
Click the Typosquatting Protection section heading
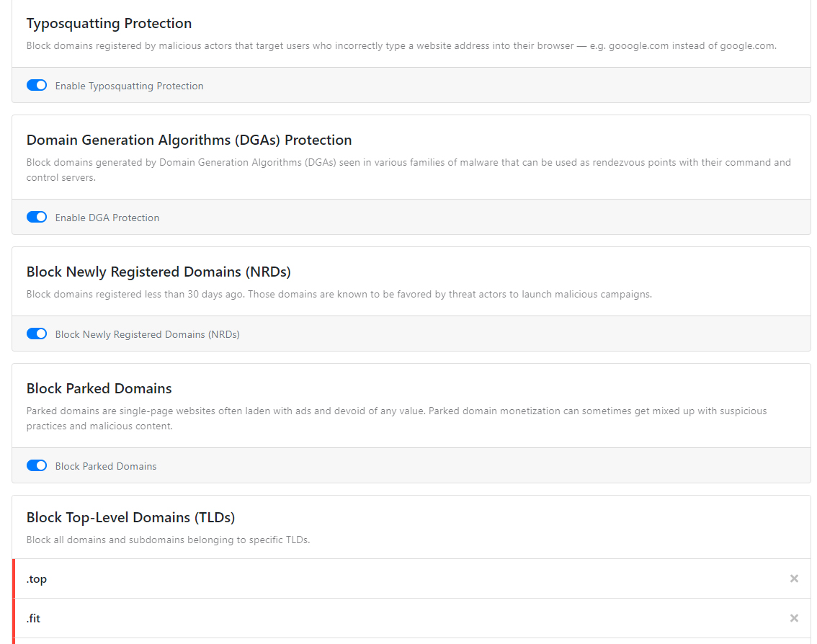(109, 24)
